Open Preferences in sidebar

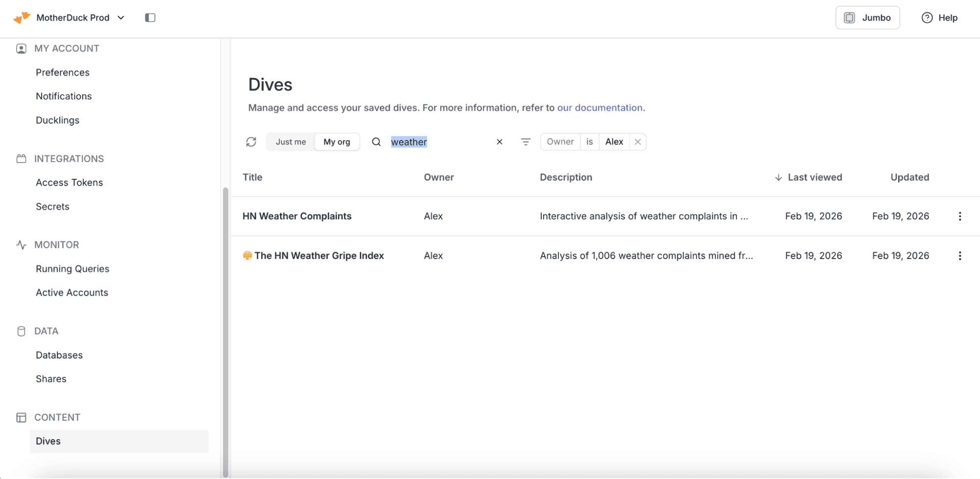[62, 72]
